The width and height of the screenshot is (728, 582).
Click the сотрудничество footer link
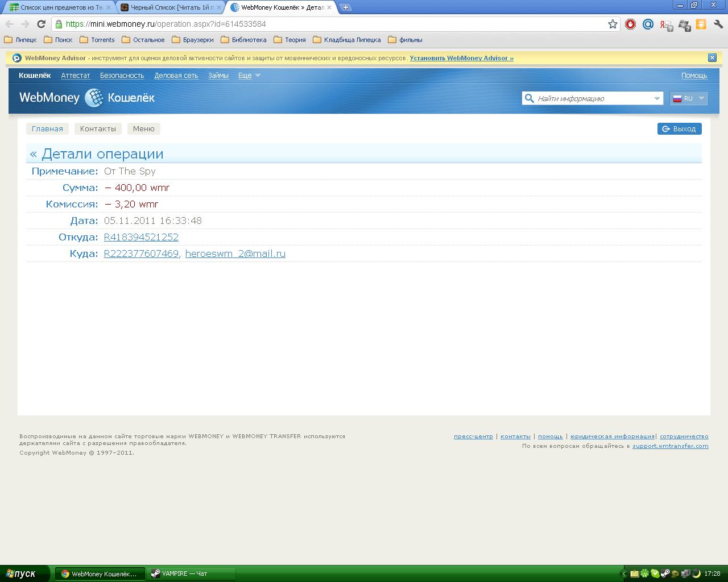(x=684, y=436)
